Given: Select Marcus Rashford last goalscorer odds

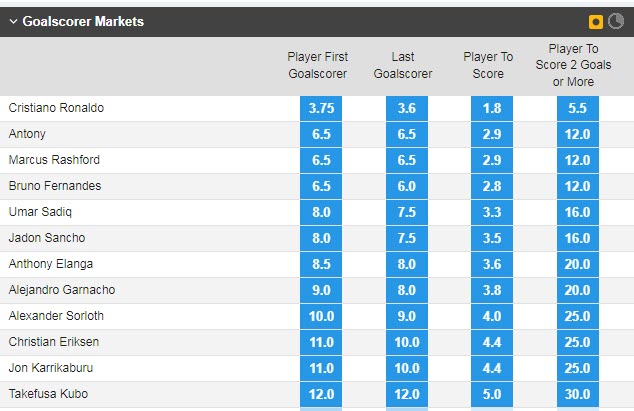Looking at the screenshot, I should click(407, 160).
